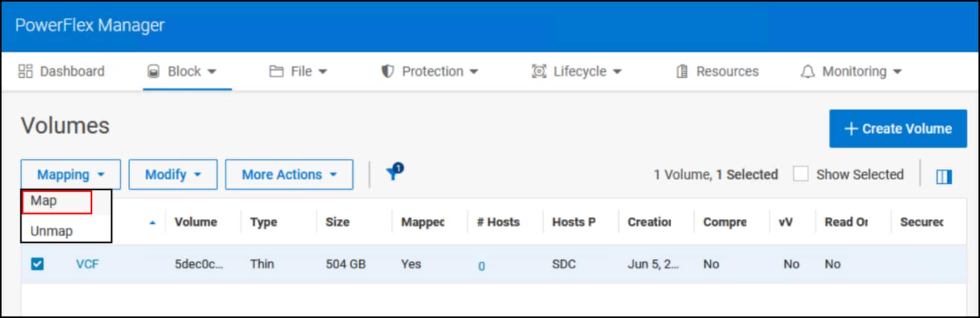Click the PowerFlex Manager title
This screenshot has height=318, width=980.
coord(90,25)
